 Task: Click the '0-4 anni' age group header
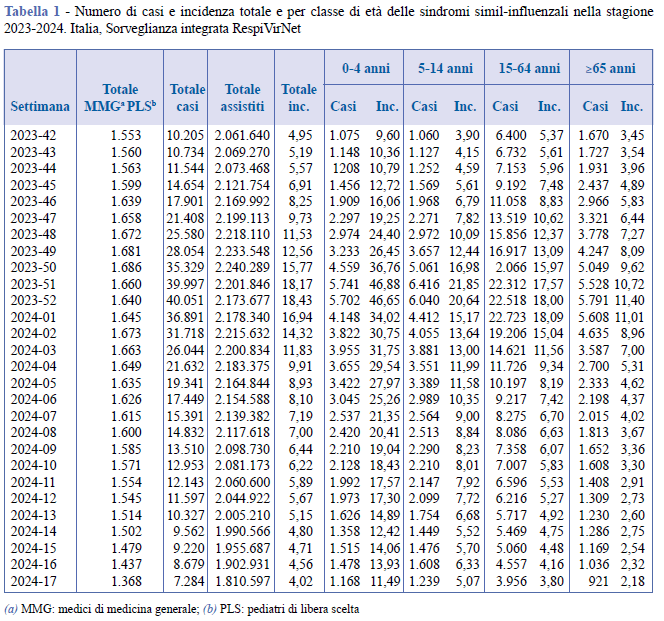point(366,68)
